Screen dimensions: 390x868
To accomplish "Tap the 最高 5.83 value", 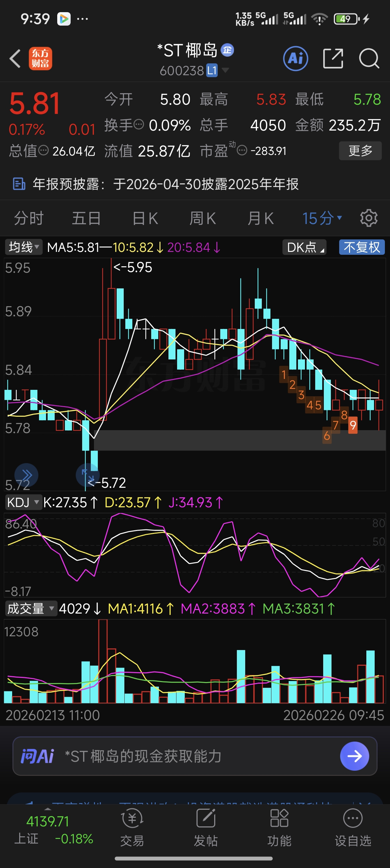I will click(271, 100).
